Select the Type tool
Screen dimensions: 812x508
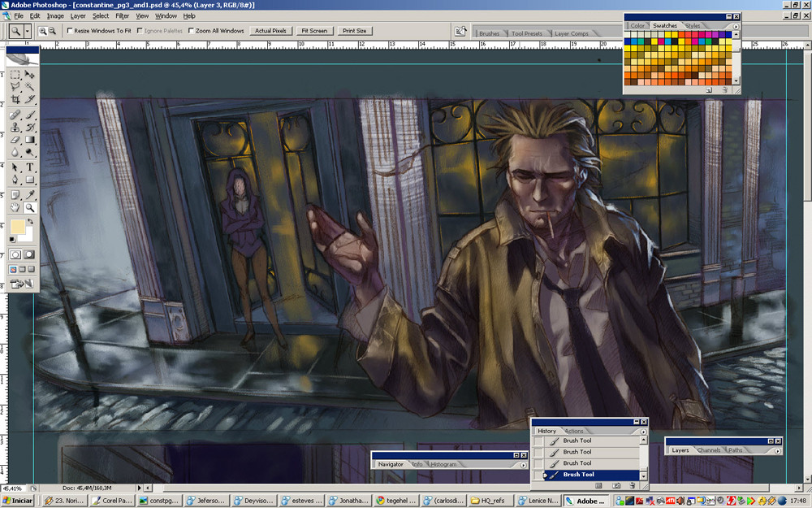pos(30,167)
